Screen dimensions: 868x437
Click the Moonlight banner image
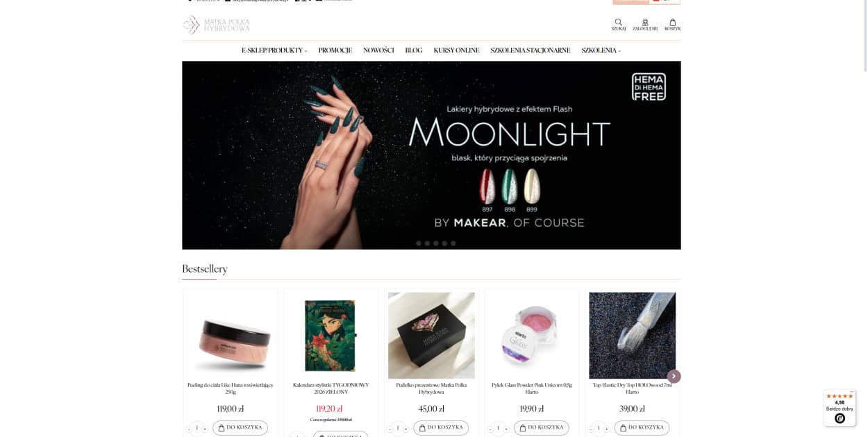[431, 155]
